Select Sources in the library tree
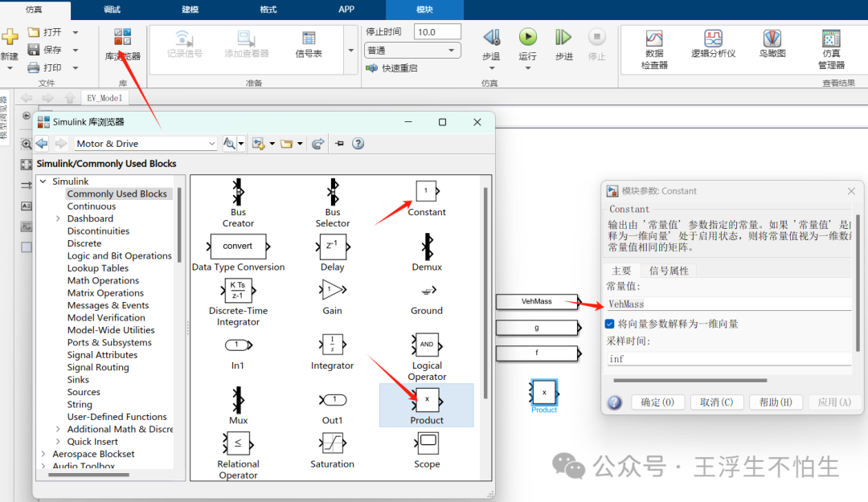The height and width of the screenshot is (502, 868). coord(84,392)
